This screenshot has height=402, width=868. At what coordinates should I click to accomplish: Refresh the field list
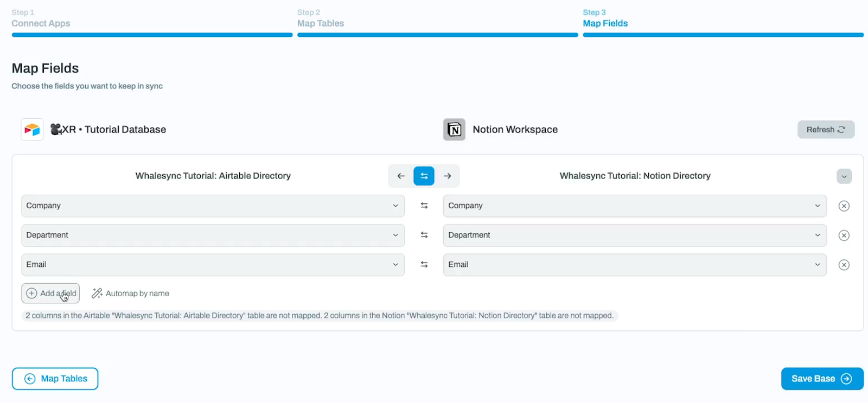click(826, 130)
